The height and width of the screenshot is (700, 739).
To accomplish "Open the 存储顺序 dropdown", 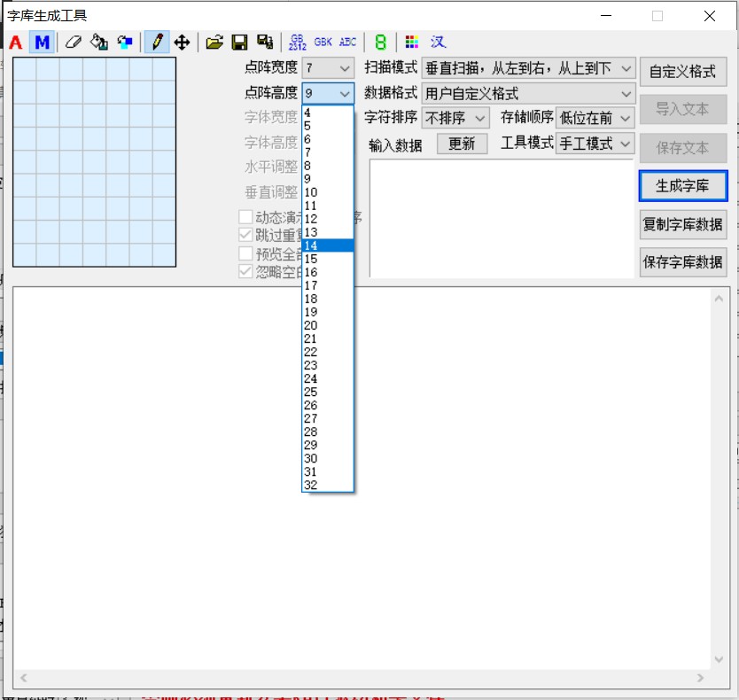I will [595, 119].
